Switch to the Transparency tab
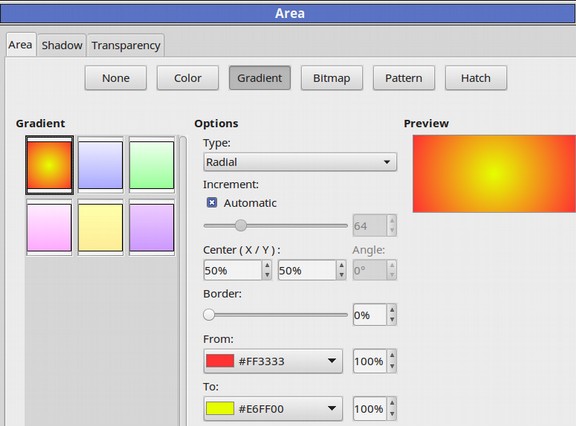This screenshot has width=576, height=426. (x=126, y=45)
